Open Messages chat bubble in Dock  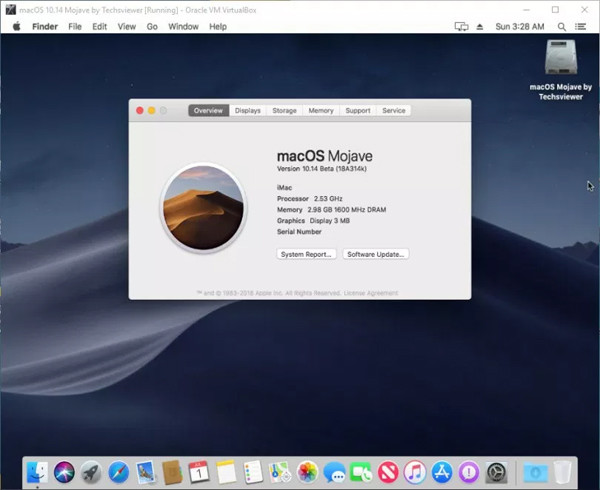(334, 472)
